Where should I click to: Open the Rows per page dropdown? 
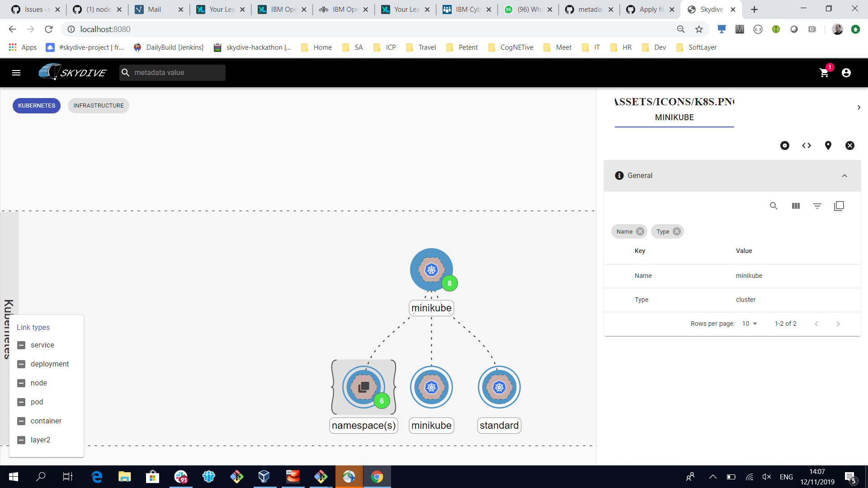pos(749,324)
